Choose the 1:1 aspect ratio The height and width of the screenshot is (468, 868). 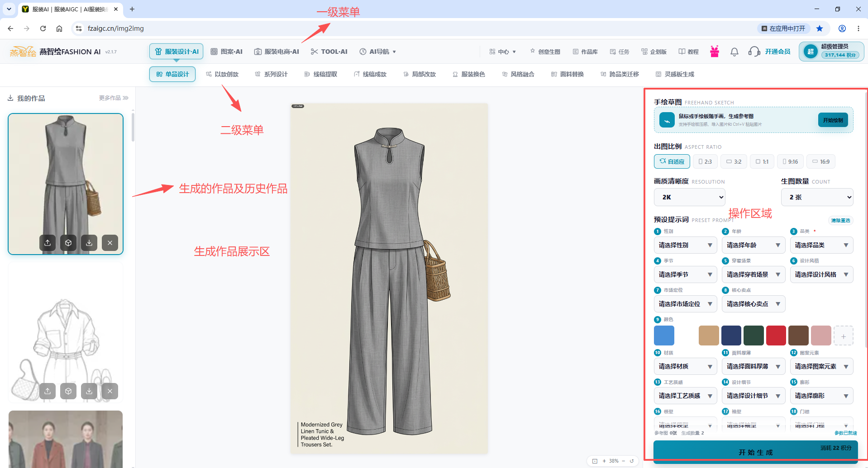click(762, 161)
